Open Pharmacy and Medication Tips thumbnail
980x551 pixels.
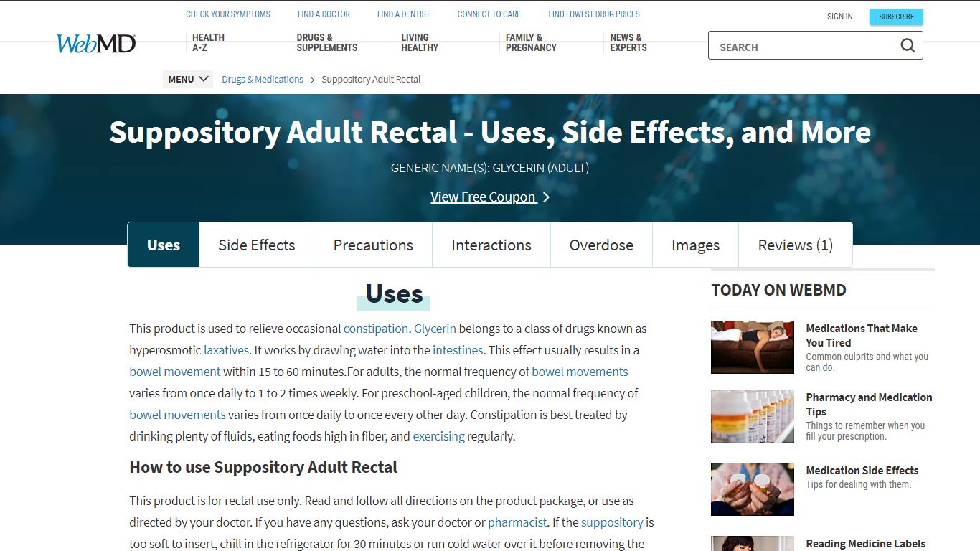(x=753, y=416)
